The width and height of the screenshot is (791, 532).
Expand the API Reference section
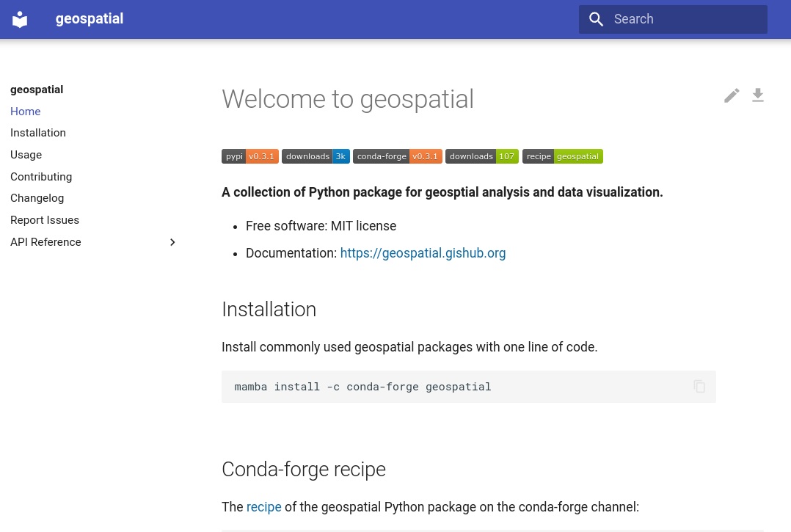pos(172,242)
